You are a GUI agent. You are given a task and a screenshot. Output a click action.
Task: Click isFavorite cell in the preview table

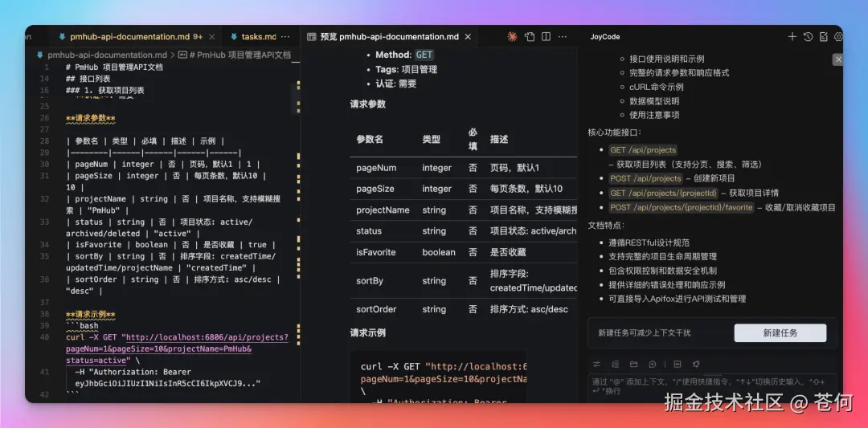click(376, 251)
